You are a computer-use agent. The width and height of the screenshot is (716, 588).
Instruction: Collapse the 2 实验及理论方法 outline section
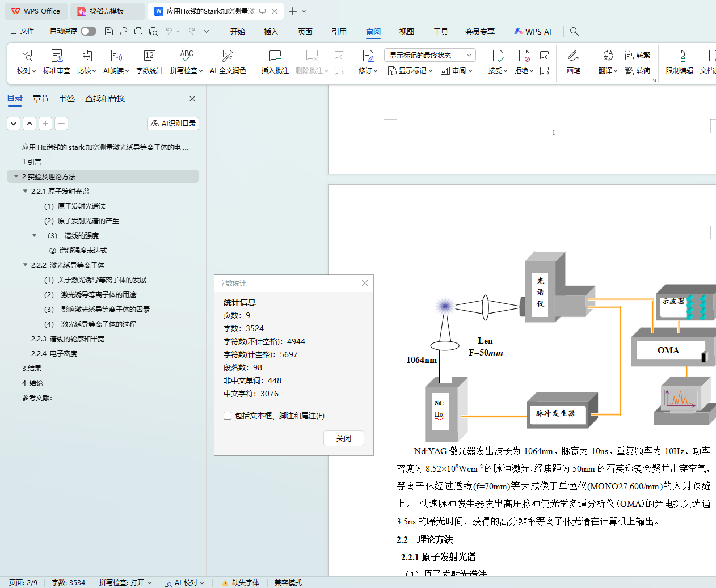pyautogui.click(x=16, y=176)
